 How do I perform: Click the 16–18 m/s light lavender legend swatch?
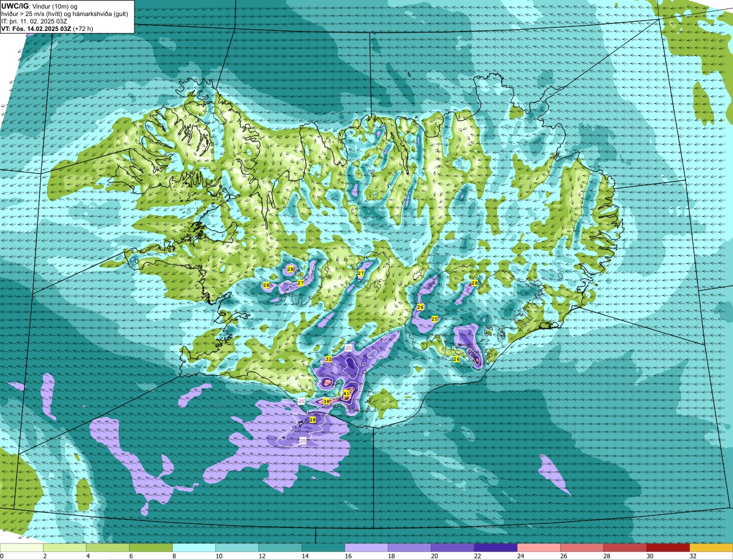(366, 548)
